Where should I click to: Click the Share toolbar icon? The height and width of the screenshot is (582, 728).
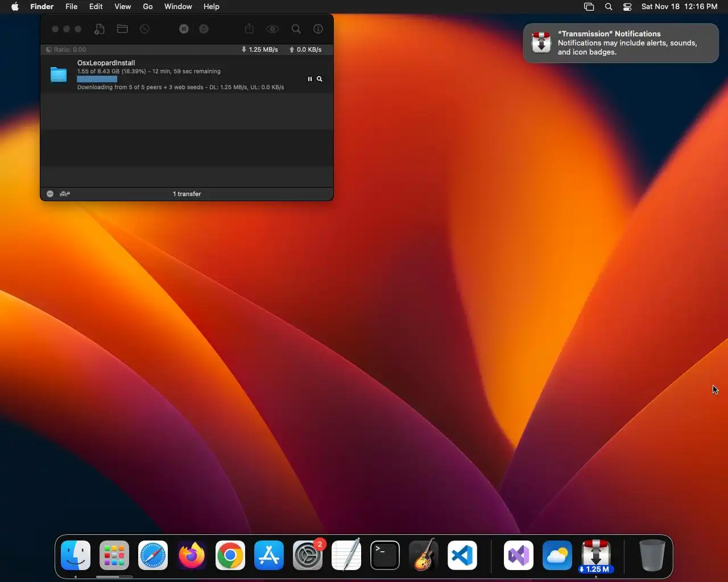click(x=249, y=28)
